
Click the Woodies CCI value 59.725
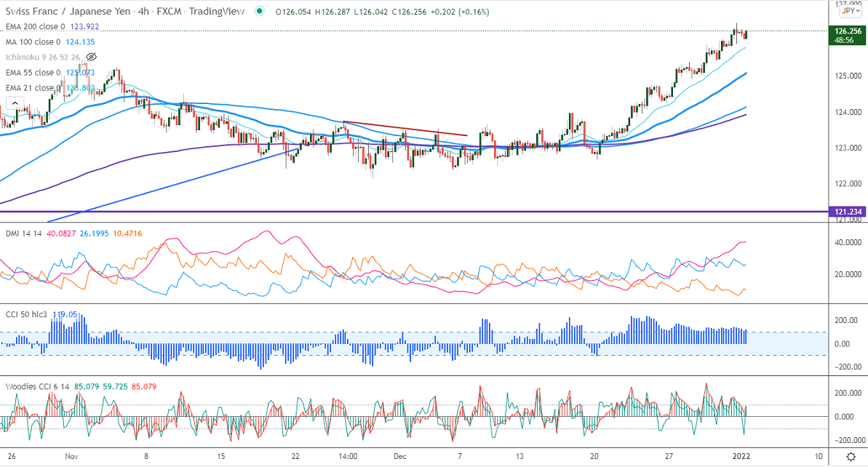[x=115, y=387]
